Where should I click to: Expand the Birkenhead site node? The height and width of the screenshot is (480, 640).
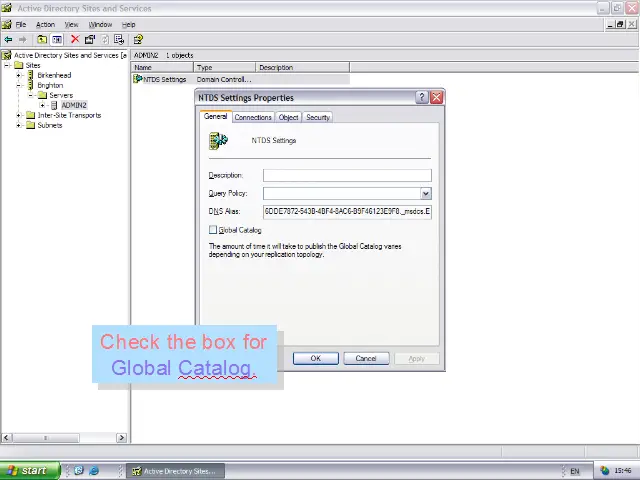click(19, 75)
